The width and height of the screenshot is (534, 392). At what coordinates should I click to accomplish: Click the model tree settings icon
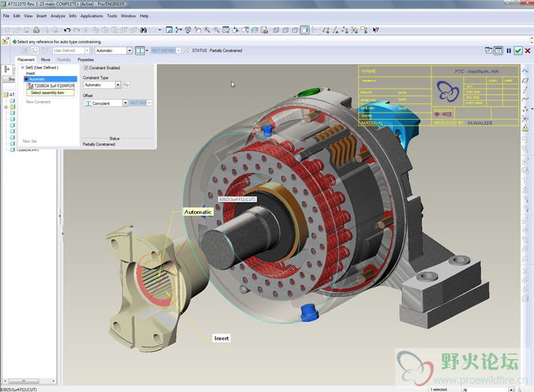pyautogui.click(x=7, y=69)
